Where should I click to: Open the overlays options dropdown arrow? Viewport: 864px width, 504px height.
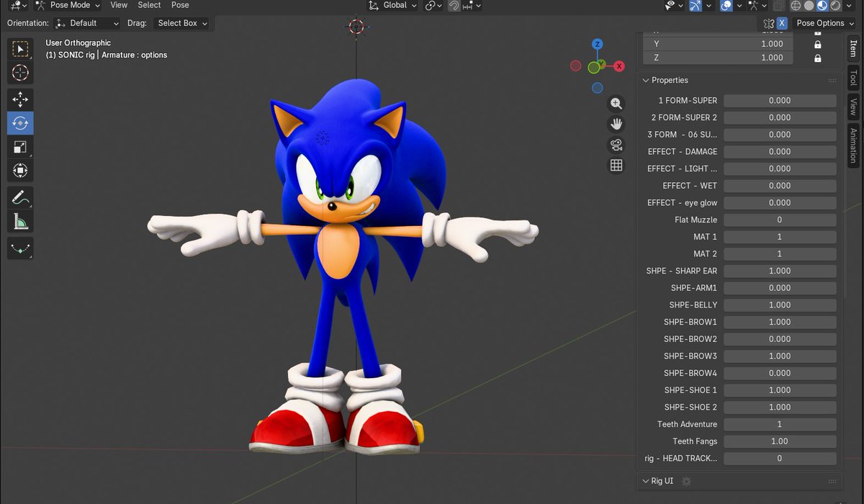pyautogui.click(x=739, y=6)
